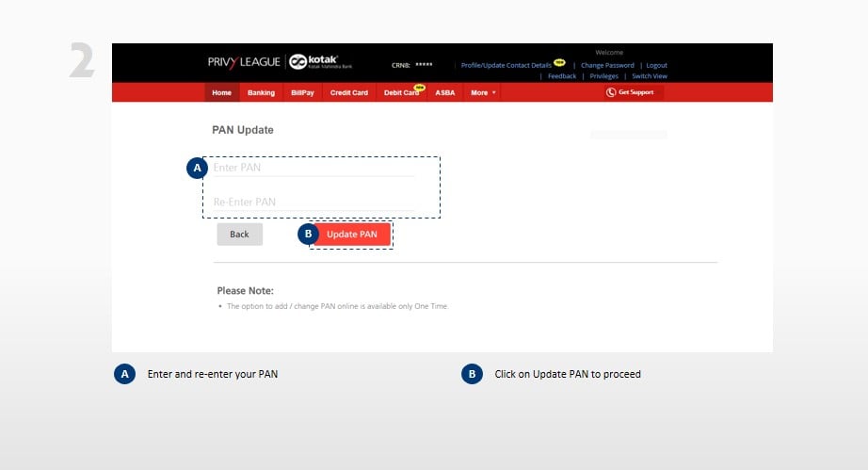
Task: Open the Banking menu
Action: click(x=261, y=93)
